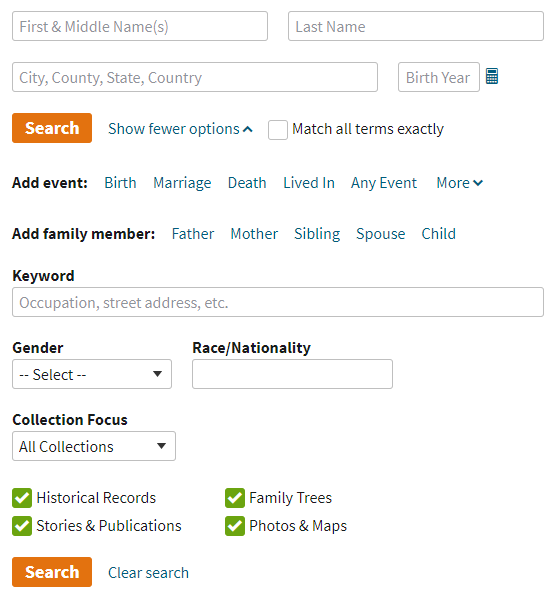Add a Marriage event
The image size is (554, 593).
coord(182,183)
